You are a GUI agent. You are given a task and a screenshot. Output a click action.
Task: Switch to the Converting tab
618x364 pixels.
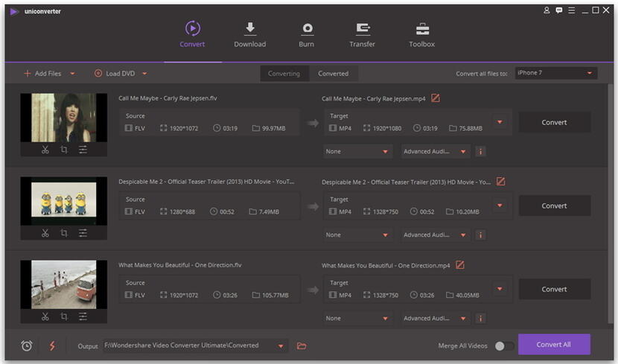point(284,74)
